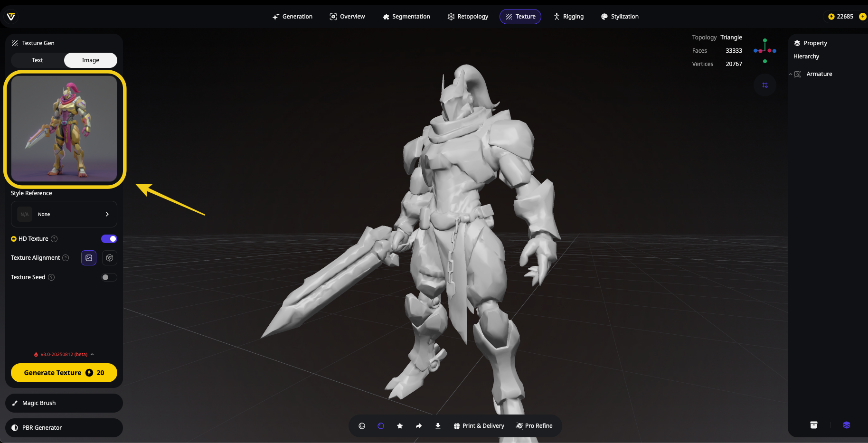Open the Retopology tab

tap(468, 17)
